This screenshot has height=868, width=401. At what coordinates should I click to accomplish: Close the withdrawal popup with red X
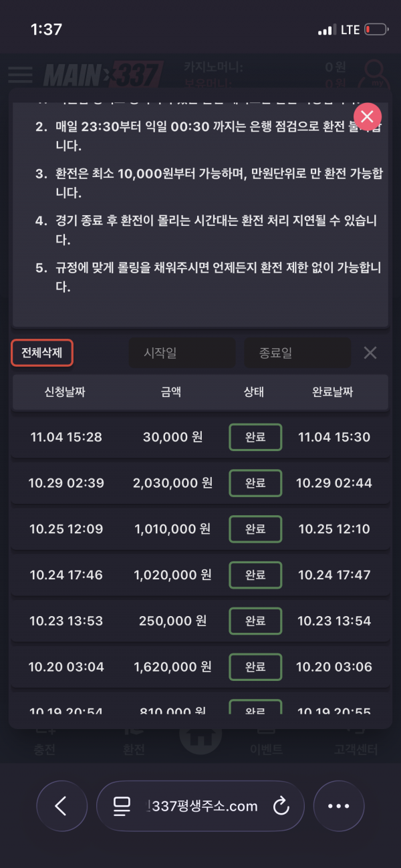[x=367, y=117]
